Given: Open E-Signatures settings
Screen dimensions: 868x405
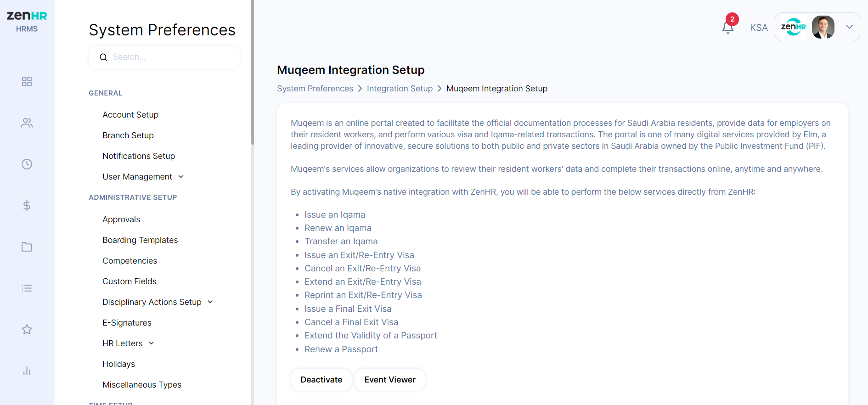Looking at the screenshot, I should point(127,323).
